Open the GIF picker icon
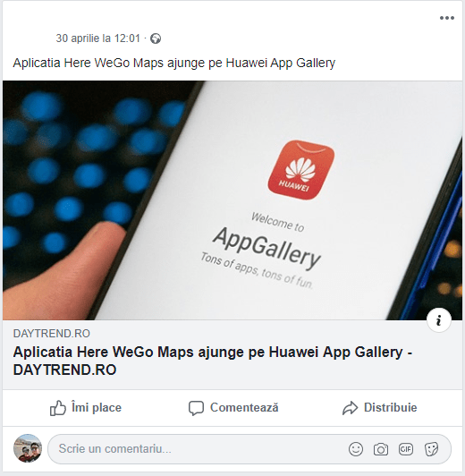Image resolution: width=465 pixels, height=476 pixels. pyautogui.click(x=406, y=449)
